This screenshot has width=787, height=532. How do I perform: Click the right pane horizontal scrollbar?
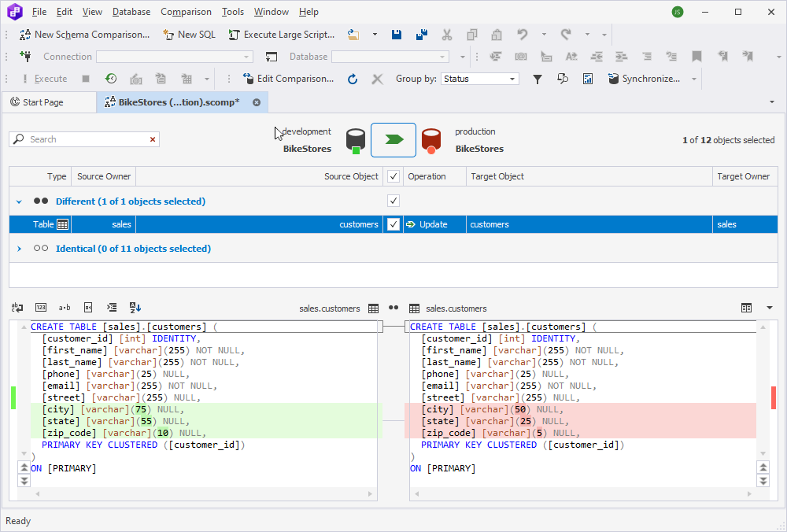tap(582, 494)
